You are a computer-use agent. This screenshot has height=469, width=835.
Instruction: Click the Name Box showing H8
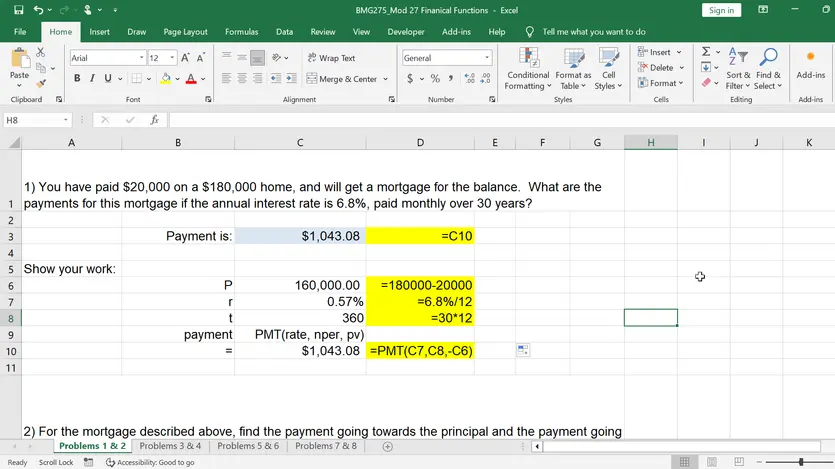tap(32, 120)
